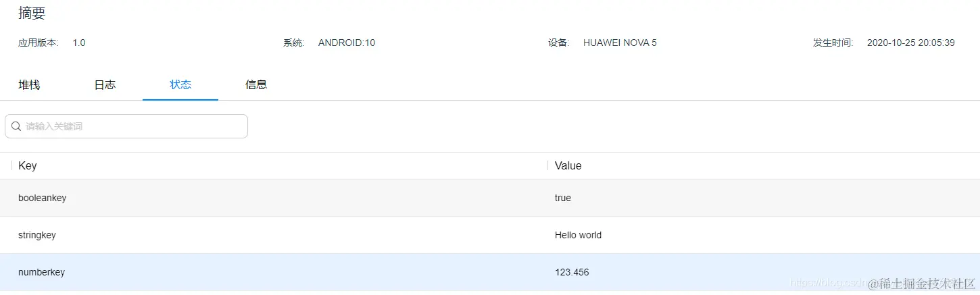Click the Value column header
This screenshot has height=295, width=980.
568,166
